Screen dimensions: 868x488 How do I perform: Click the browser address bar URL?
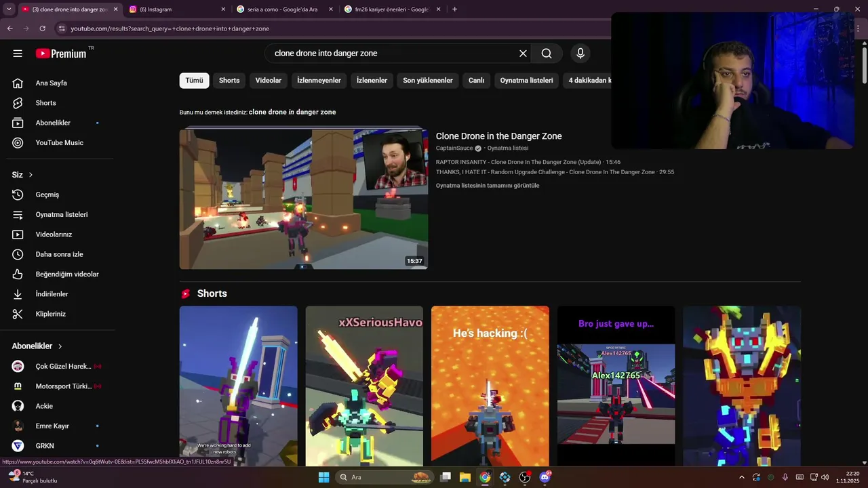[170, 28]
